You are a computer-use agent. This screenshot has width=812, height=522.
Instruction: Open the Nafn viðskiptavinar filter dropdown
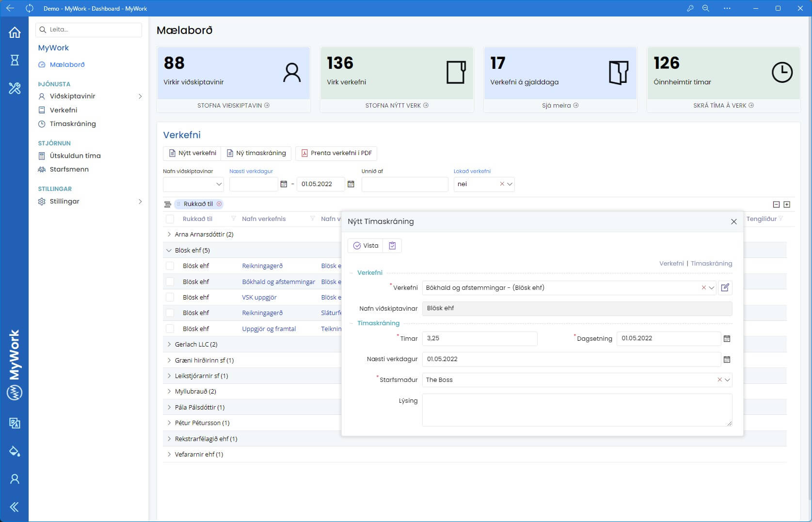(219, 184)
